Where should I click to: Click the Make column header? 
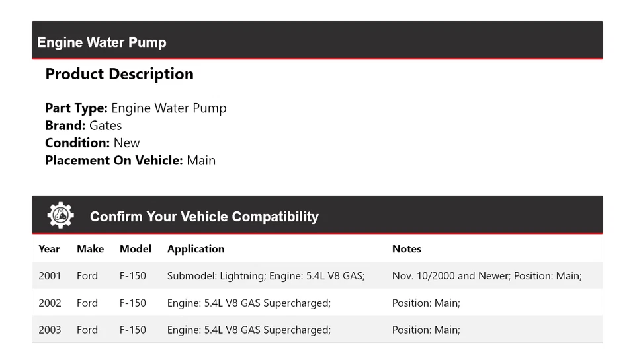pos(90,249)
